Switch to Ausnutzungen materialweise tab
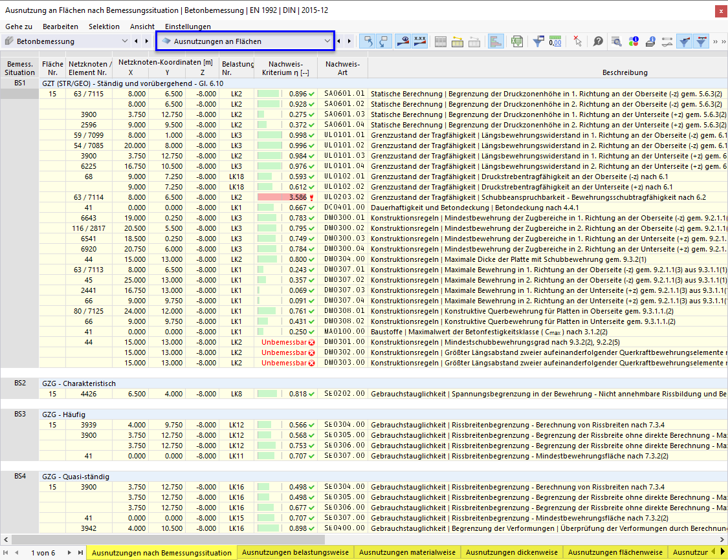Image resolution: width=728 pixels, height=560 pixels. 407,552
